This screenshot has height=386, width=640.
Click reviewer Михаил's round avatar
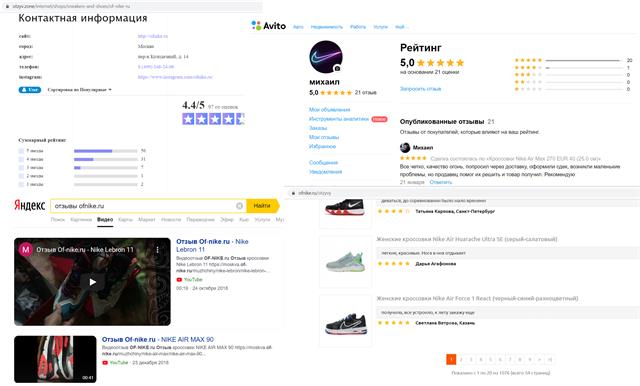click(405, 147)
